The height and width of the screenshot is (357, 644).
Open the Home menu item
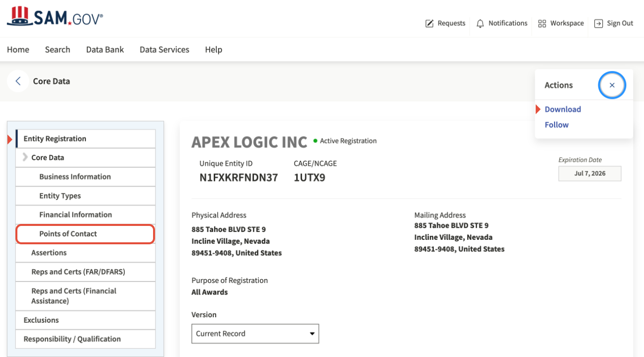[x=18, y=50]
